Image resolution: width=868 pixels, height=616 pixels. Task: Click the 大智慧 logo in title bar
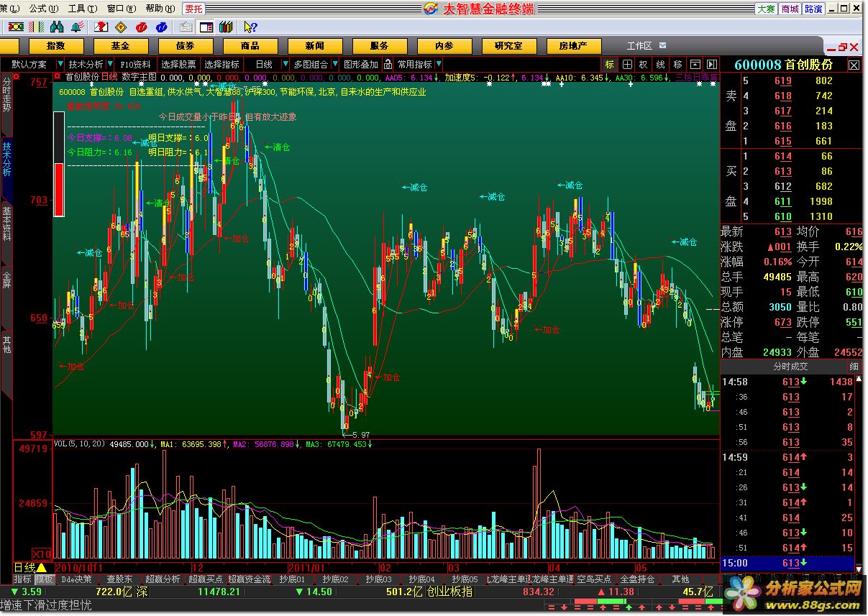click(x=430, y=8)
